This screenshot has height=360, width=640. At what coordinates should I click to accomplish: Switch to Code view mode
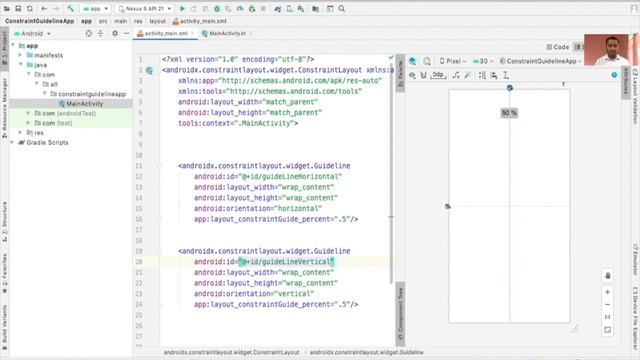pos(558,47)
